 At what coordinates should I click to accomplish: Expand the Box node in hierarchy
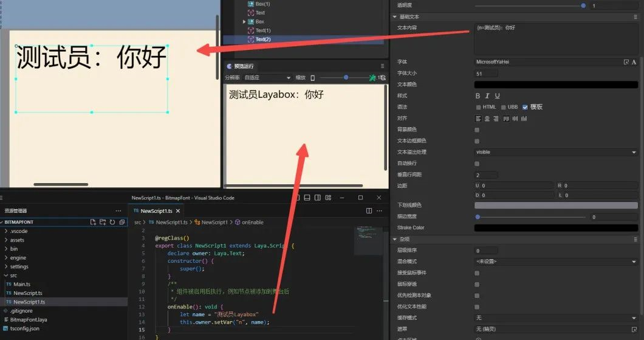[244, 22]
